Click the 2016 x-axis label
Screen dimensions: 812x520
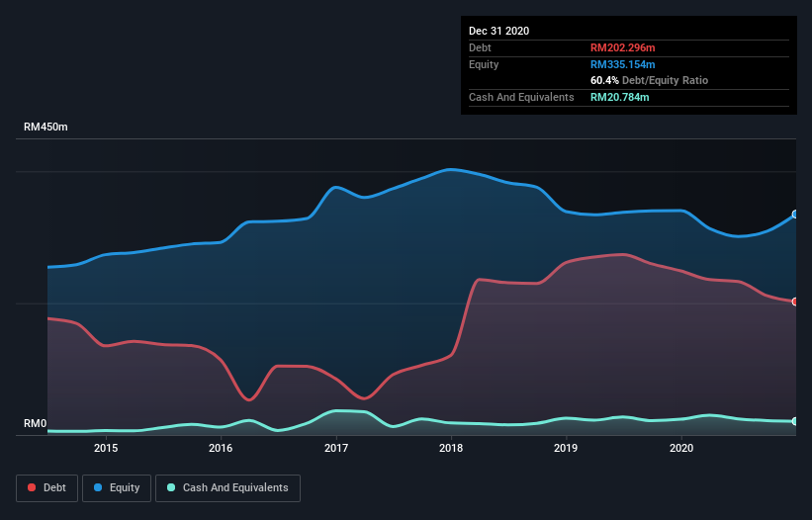tap(221, 448)
